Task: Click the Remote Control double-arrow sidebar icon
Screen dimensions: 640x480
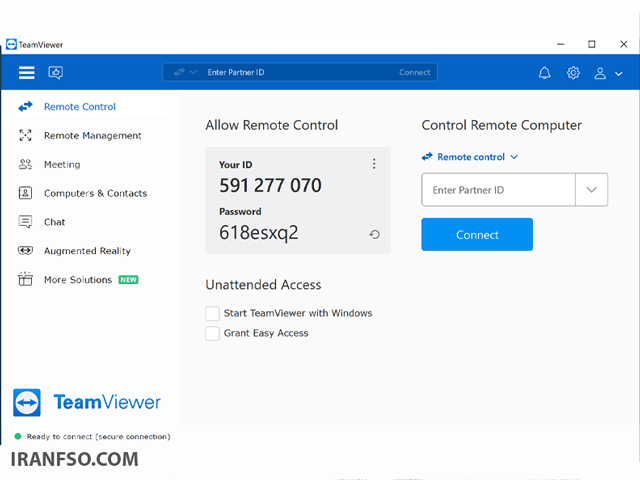Action: (x=25, y=107)
